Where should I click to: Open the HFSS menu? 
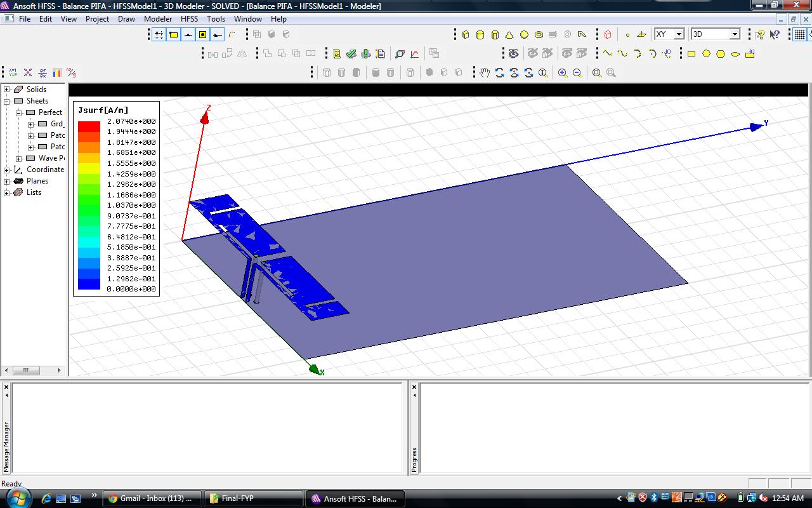pyautogui.click(x=189, y=19)
